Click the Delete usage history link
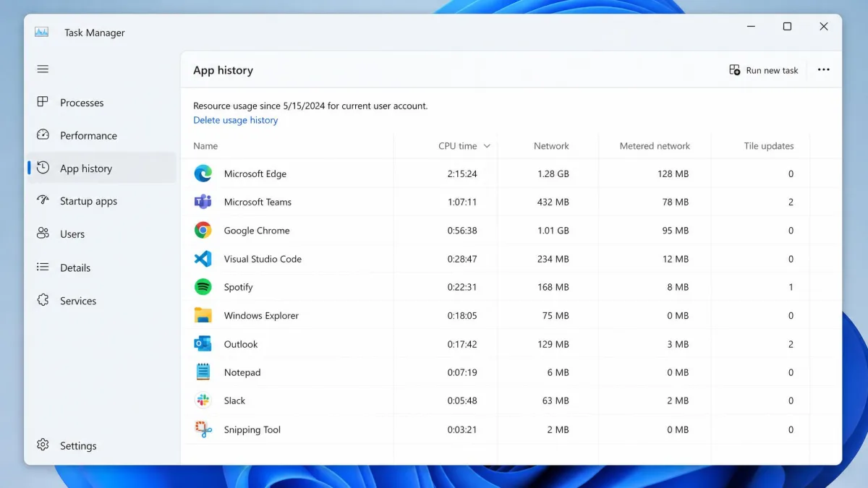868x488 pixels. [x=235, y=120]
